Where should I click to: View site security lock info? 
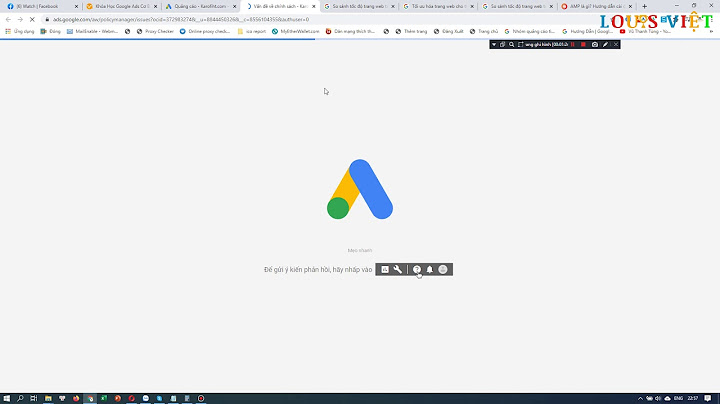[x=47, y=19]
